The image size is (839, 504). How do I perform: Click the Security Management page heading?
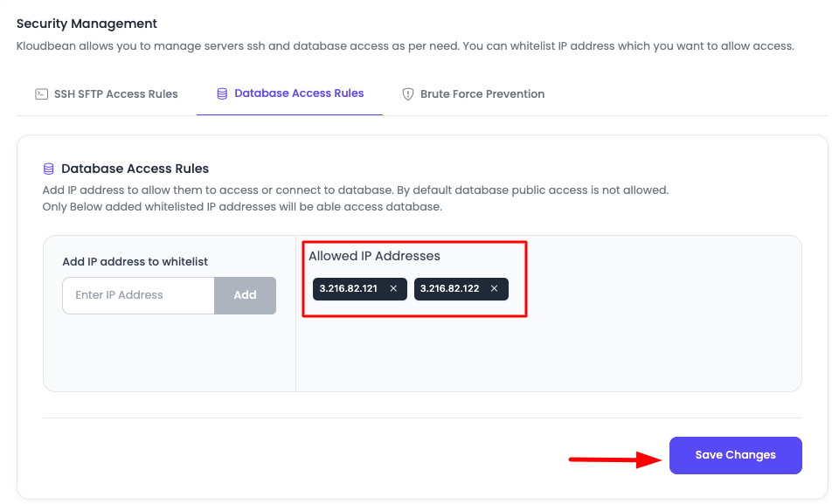click(x=87, y=24)
